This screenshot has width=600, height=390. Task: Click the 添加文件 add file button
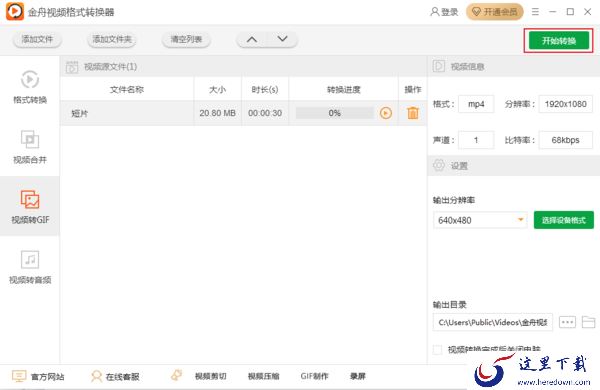click(x=37, y=39)
